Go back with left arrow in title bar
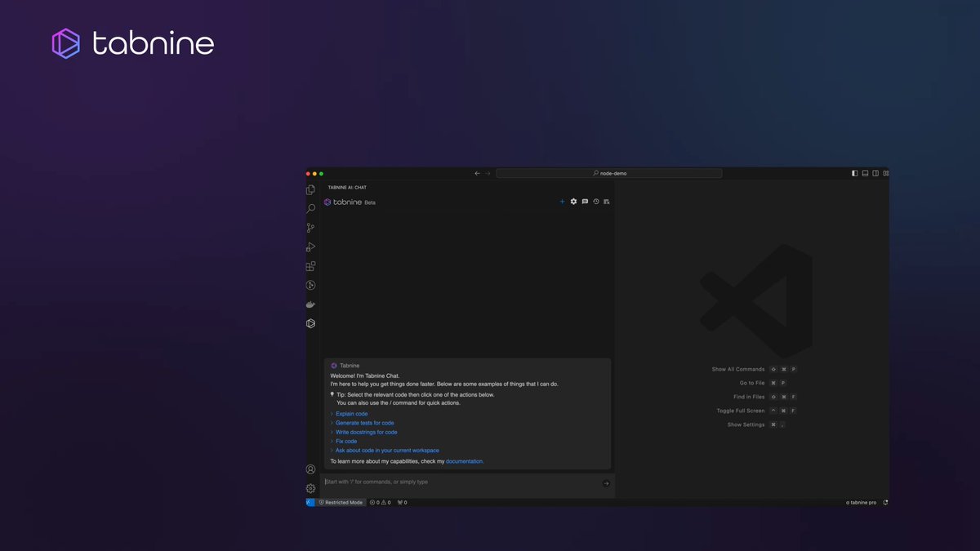Screen dimensions: 980x551 click(x=478, y=173)
